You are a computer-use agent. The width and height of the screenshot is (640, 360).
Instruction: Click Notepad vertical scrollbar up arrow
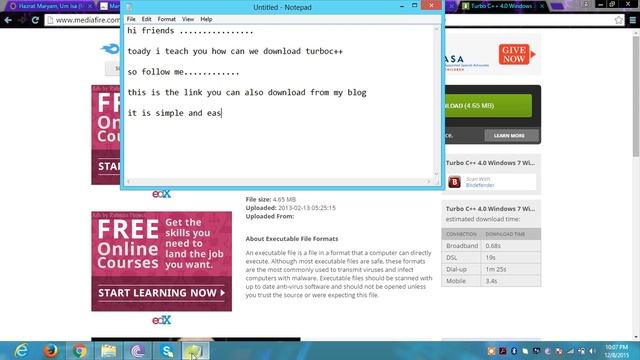437,29
